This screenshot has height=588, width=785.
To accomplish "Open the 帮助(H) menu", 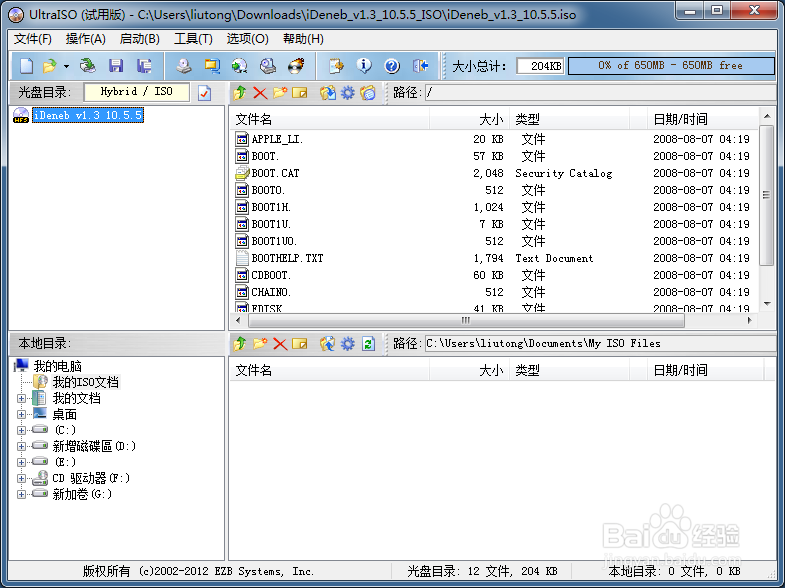I will (x=303, y=39).
